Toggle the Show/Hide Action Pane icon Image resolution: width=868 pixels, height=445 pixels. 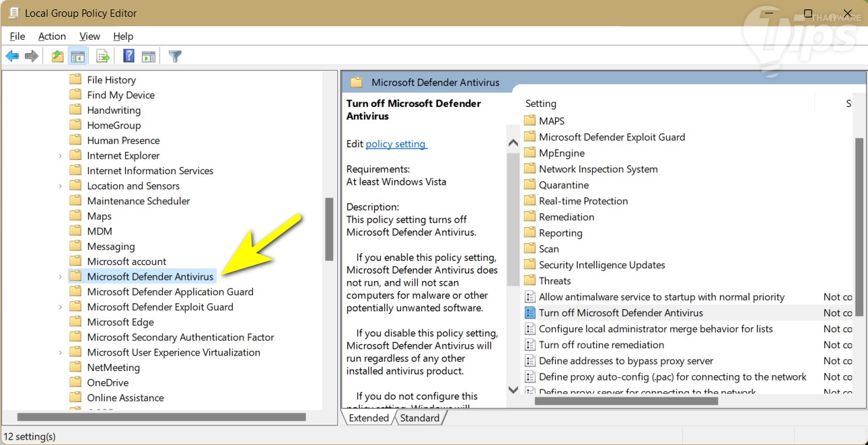tap(149, 56)
